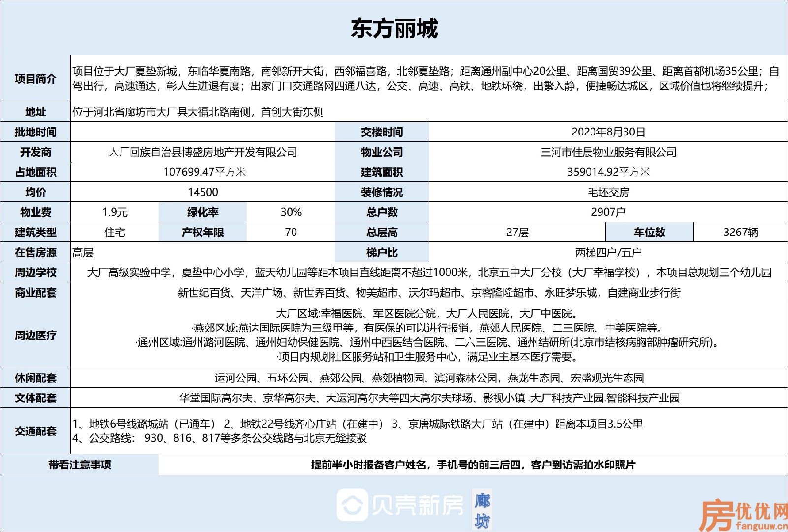Click the commerce text starting 新世纪百货
This screenshot has width=788, height=532.
click(x=429, y=293)
